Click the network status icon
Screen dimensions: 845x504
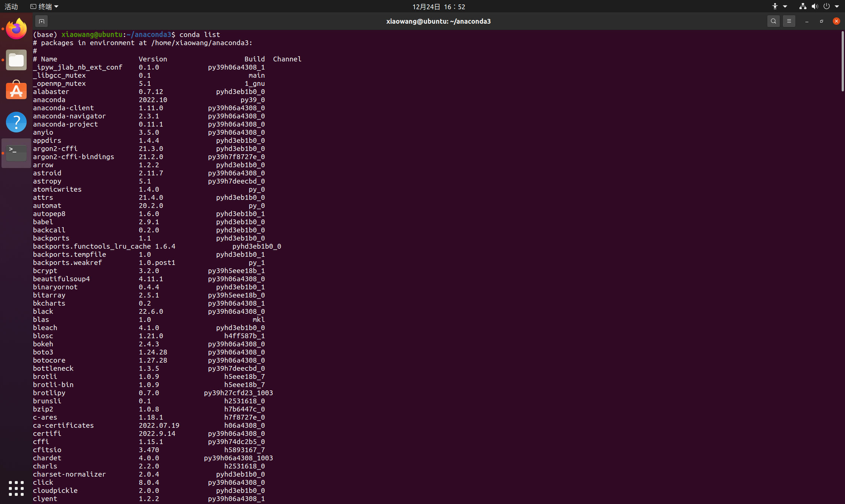(802, 6)
